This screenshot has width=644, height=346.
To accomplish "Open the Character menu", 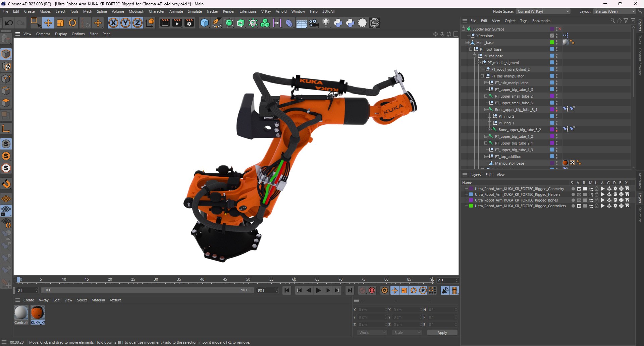I will click(x=157, y=11).
